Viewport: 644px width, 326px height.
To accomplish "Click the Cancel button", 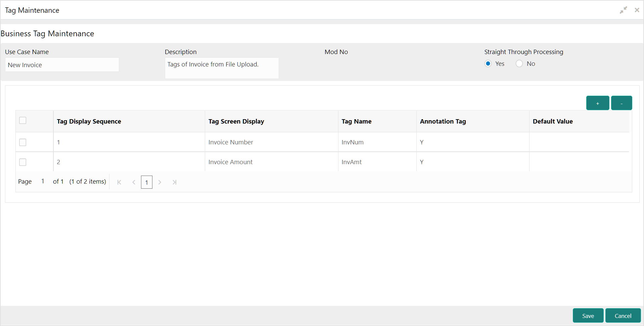I will tap(623, 316).
